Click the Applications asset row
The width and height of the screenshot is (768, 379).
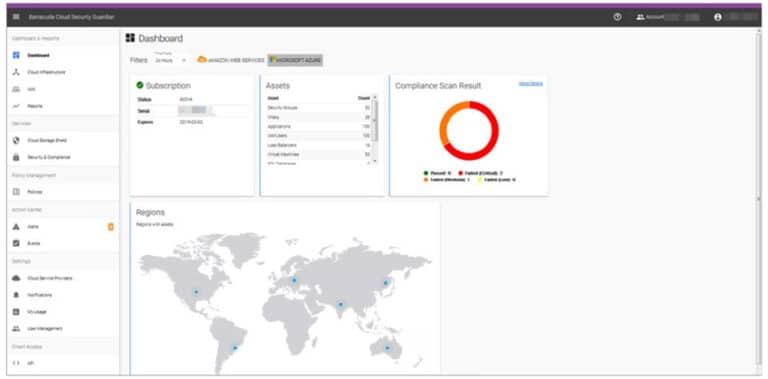pyautogui.click(x=319, y=126)
